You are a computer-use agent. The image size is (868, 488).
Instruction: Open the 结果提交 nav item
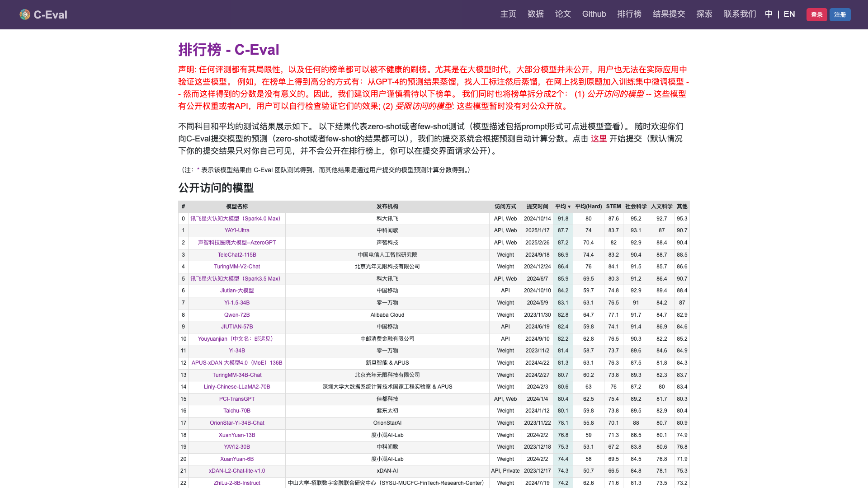(x=669, y=14)
